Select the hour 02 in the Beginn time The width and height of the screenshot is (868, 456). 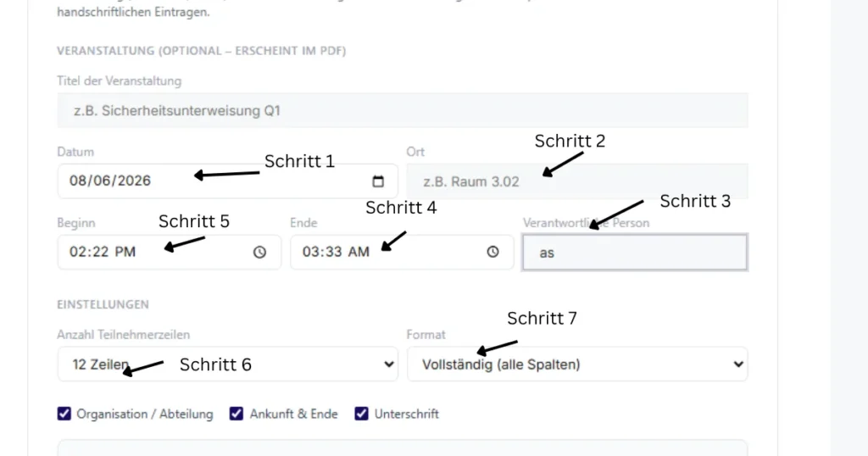[x=77, y=252]
